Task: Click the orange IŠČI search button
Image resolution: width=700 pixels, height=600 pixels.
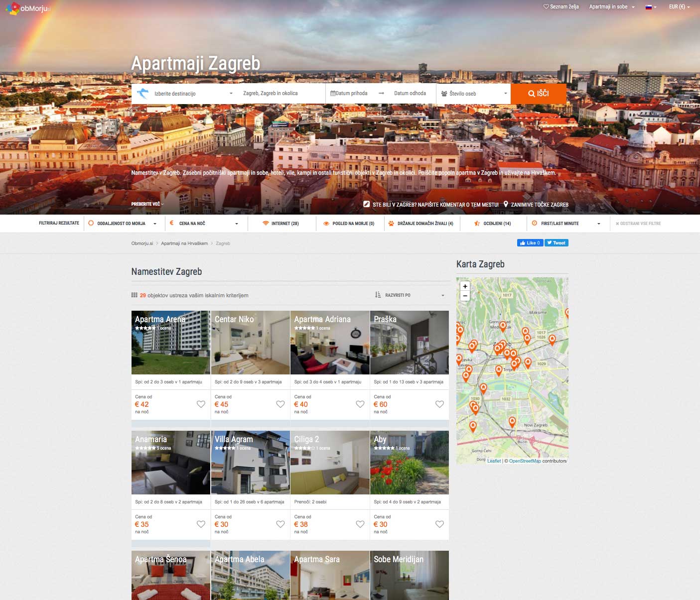Action: 538,94
